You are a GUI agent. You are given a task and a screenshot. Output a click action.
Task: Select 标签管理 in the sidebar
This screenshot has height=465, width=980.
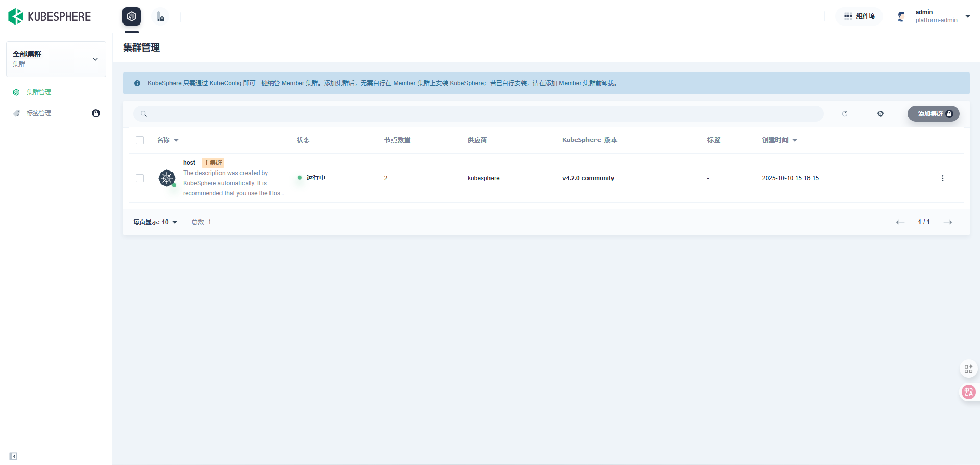(x=39, y=113)
